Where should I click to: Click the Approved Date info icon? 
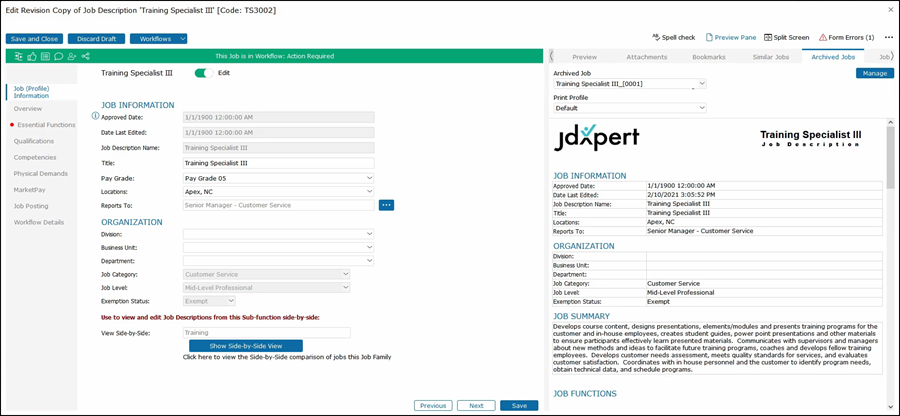pos(95,116)
